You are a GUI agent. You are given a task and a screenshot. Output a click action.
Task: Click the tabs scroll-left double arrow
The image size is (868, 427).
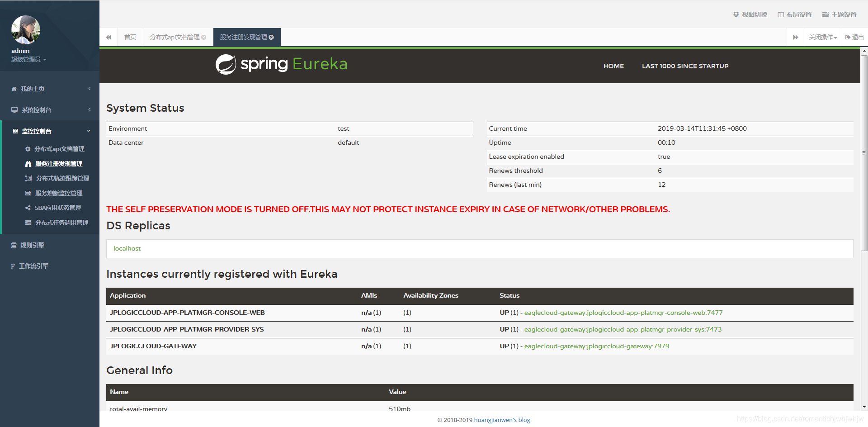click(108, 37)
